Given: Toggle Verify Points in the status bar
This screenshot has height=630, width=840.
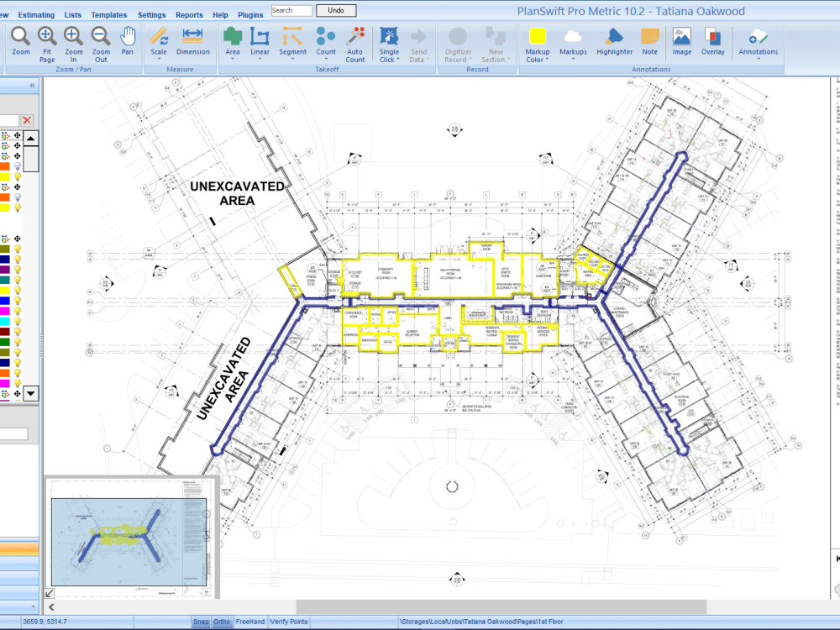Looking at the screenshot, I should pyautogui.click(x=289, y=622).
